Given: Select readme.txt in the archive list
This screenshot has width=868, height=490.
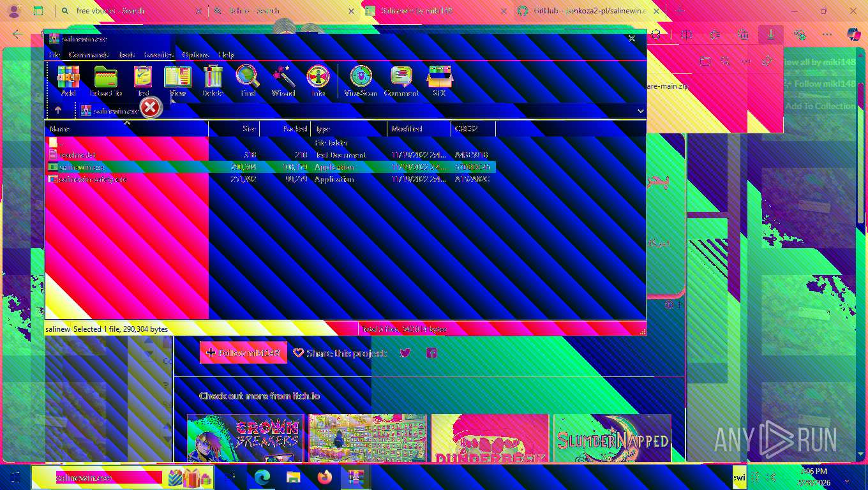Looking at the screenshot, I should point(271,155).
